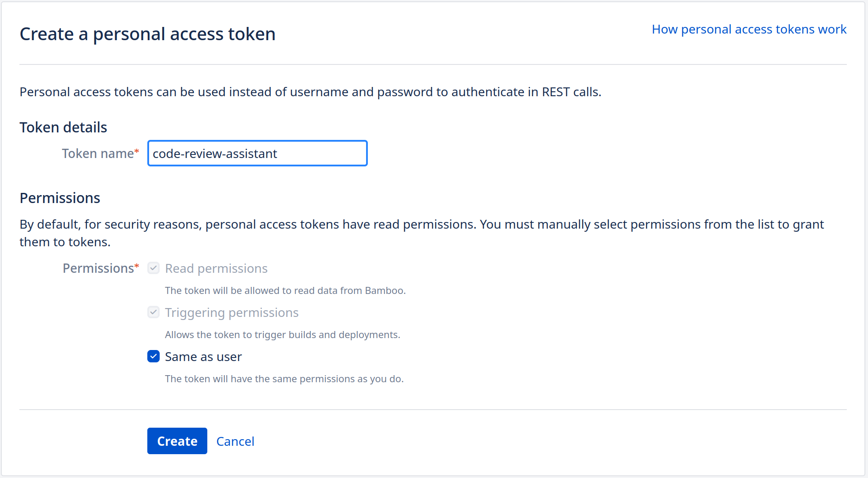
Task: Click the Same as user label text
Action: 203,357
